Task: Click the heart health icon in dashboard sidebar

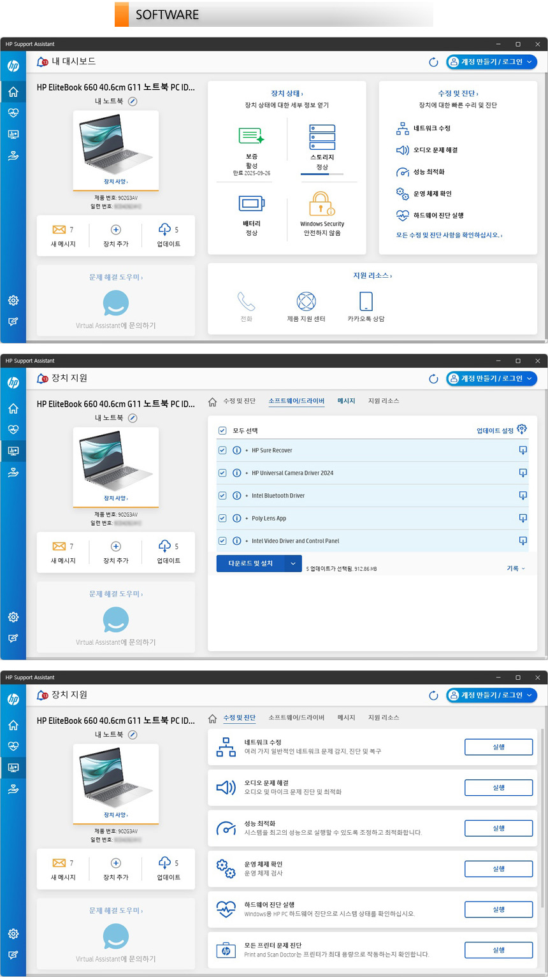Action: 13,113
